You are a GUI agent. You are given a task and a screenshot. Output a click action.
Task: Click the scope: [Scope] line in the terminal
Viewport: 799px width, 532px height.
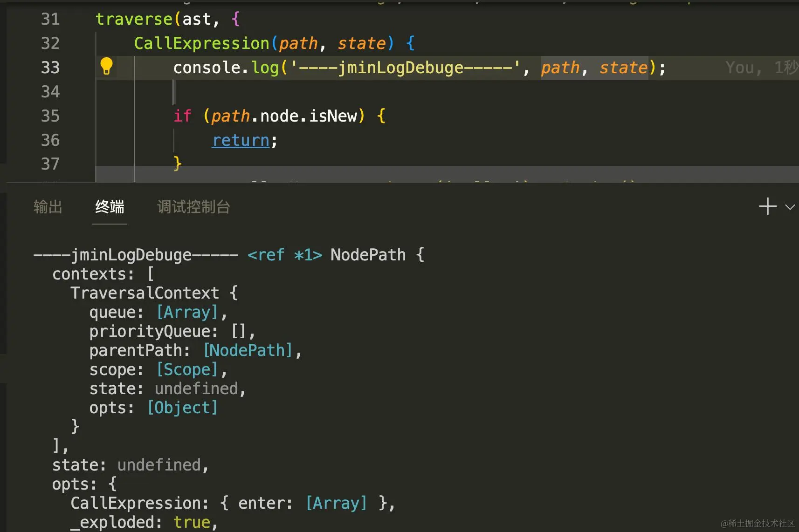pos(158,369)
